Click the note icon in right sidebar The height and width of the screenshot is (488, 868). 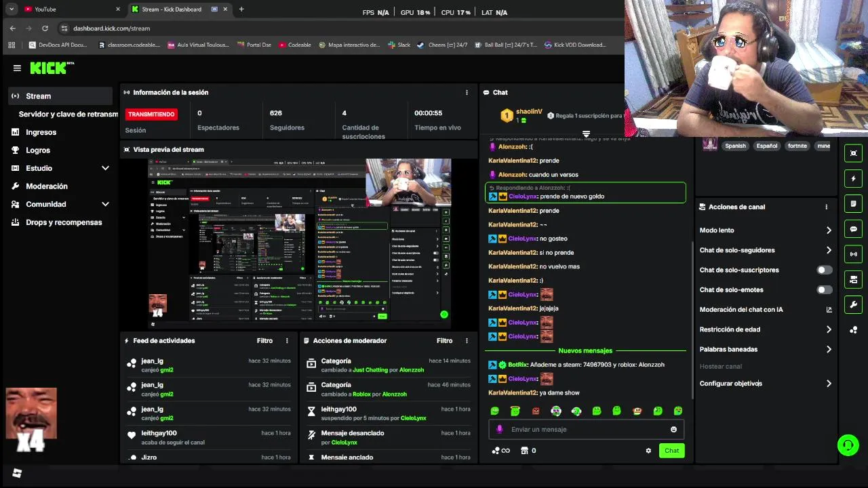(854, 204)
